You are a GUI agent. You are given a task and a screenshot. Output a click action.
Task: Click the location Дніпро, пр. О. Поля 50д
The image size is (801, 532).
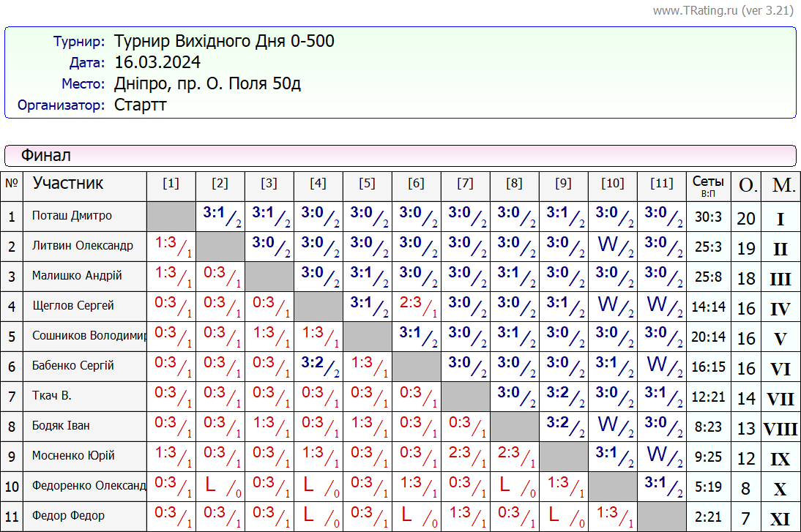207,83
